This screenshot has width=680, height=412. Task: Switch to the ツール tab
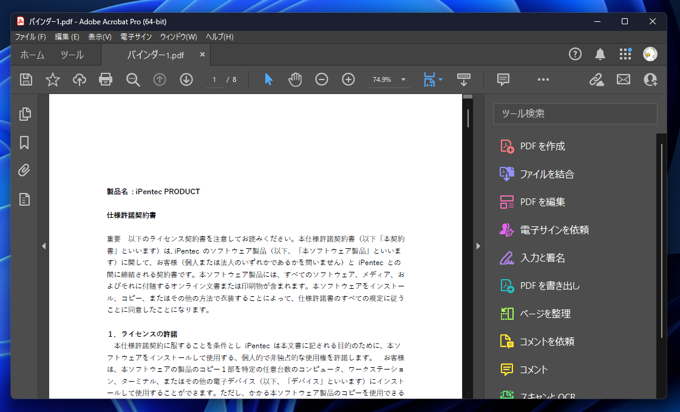pos(72,55)
